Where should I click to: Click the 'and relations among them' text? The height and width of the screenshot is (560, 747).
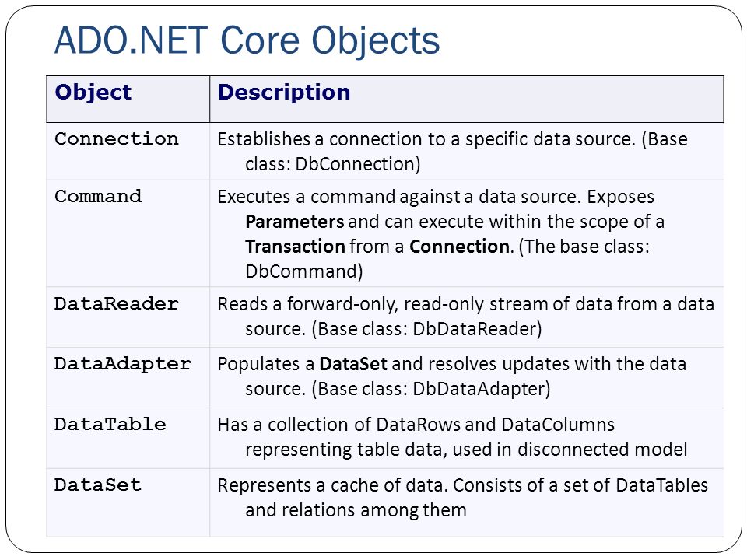pyautogui.click(x=356, y=510)
